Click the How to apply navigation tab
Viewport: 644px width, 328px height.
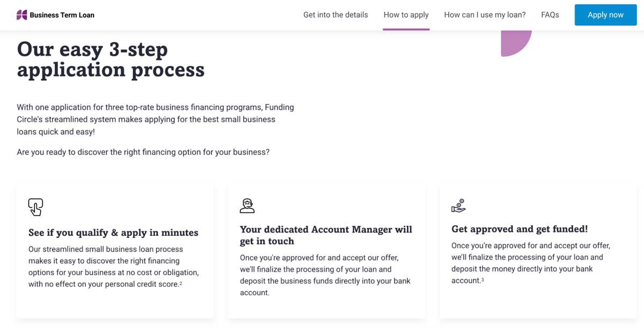(406, 14)
